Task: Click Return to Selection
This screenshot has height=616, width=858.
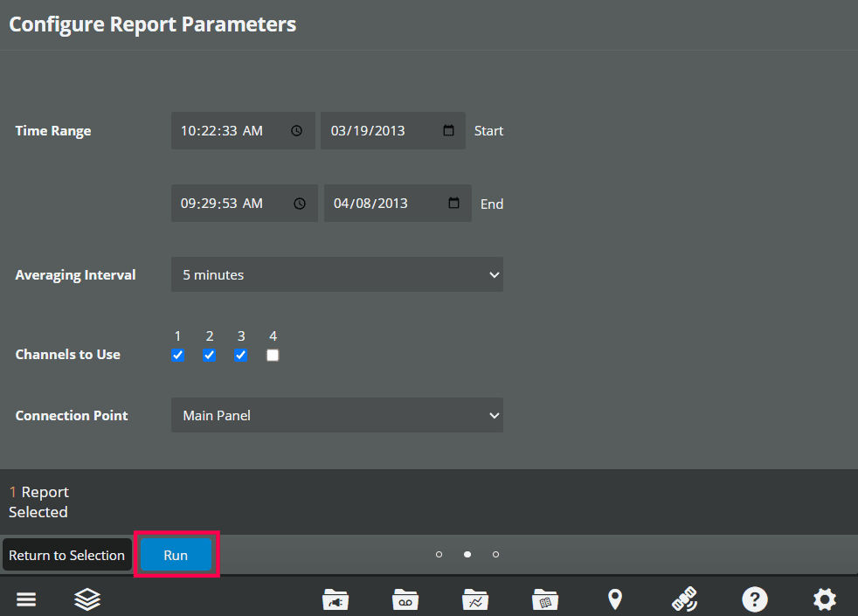Action: point(66,555)
